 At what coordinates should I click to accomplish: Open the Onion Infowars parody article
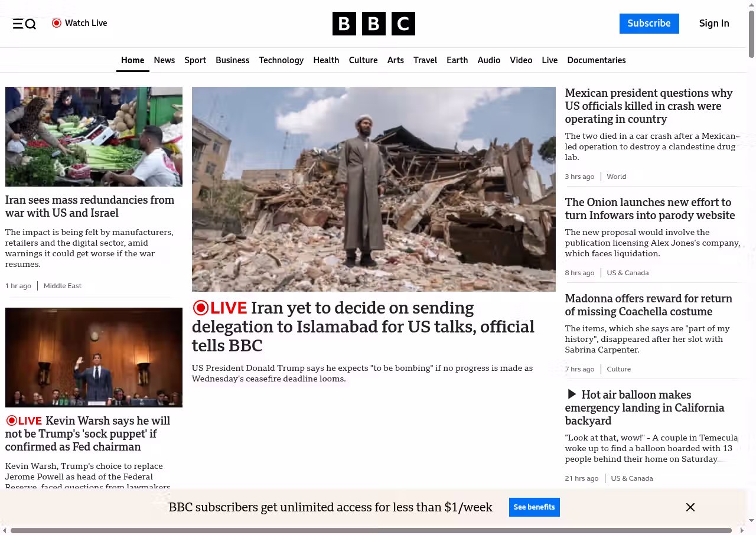[x=650, y=209]
